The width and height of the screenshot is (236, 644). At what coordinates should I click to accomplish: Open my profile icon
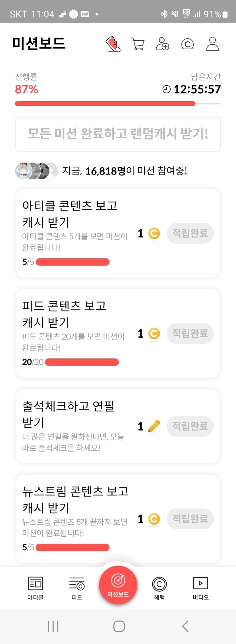pos(212,44)
